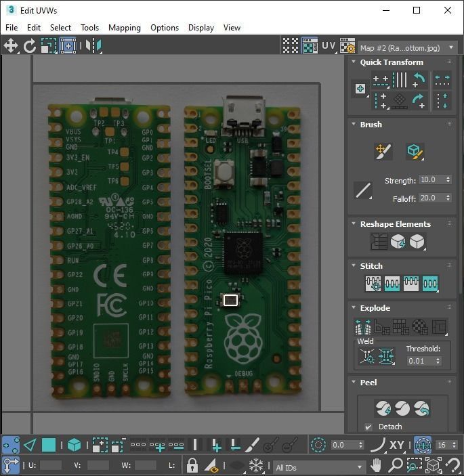Open the View menu
Image resolution: width=464 pixels, height=476 pixels.
232,28
